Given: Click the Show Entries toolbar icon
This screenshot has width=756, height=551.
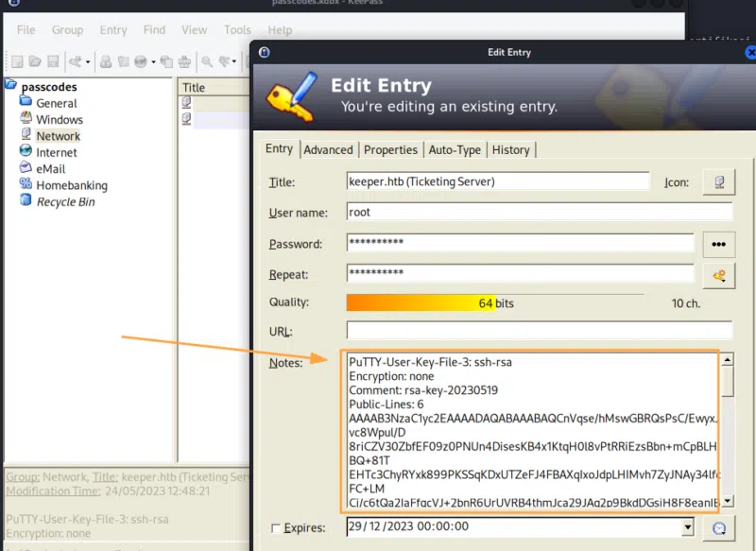Looking at the screenshot, I should point(224,61).
